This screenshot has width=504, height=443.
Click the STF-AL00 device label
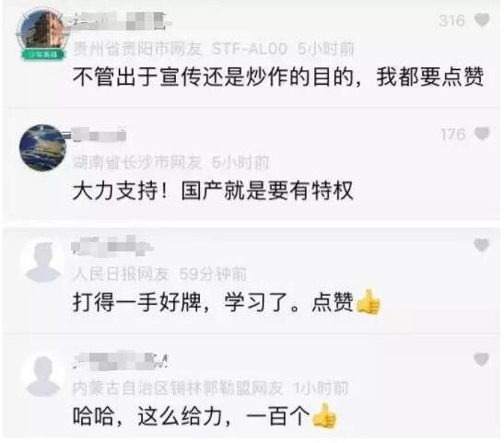point(250,49)
